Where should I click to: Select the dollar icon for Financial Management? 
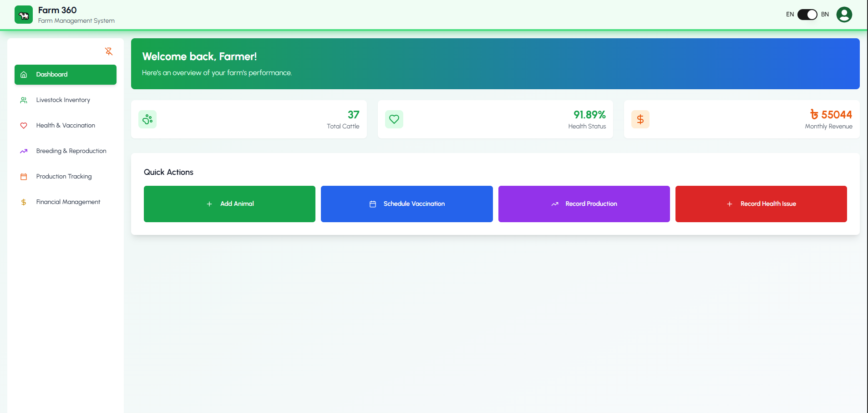(x=24, y=202)
